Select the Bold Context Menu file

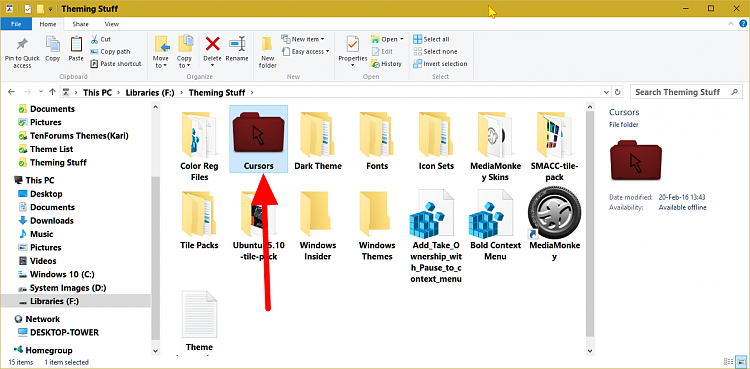point(496,225)
